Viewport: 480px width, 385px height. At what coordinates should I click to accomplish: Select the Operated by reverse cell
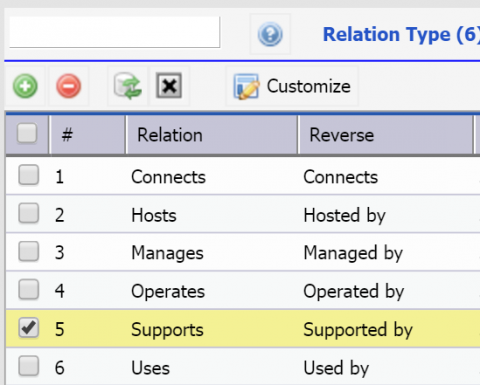click(x=354, y=291)
